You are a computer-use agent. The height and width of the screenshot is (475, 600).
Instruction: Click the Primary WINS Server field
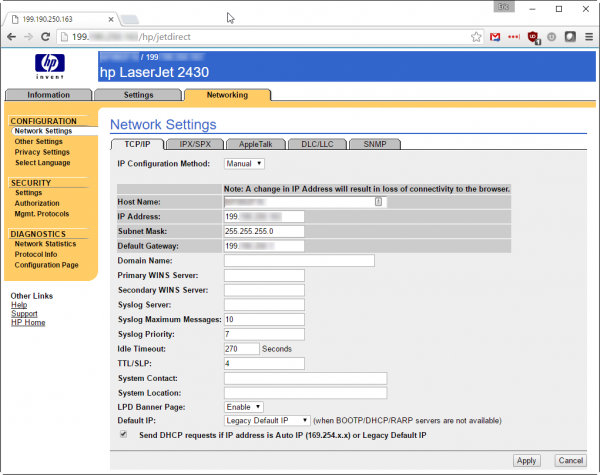pyautogui.click(x=264, y=275)
